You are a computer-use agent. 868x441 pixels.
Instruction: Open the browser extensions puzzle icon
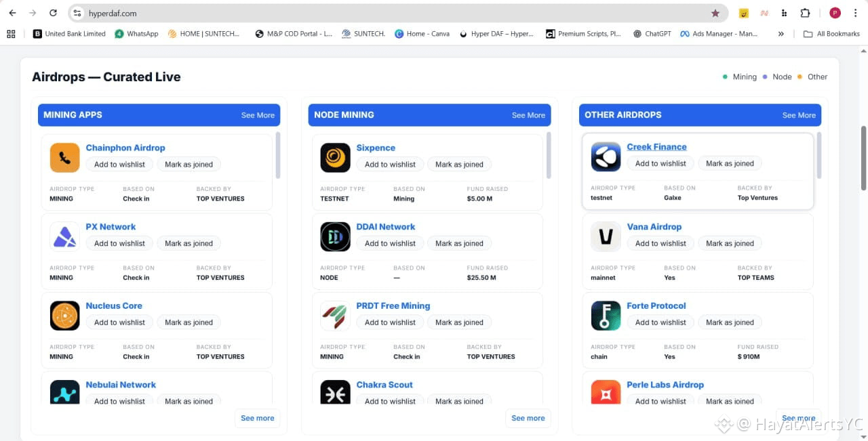pyautogui.click(x=805, y=13)
